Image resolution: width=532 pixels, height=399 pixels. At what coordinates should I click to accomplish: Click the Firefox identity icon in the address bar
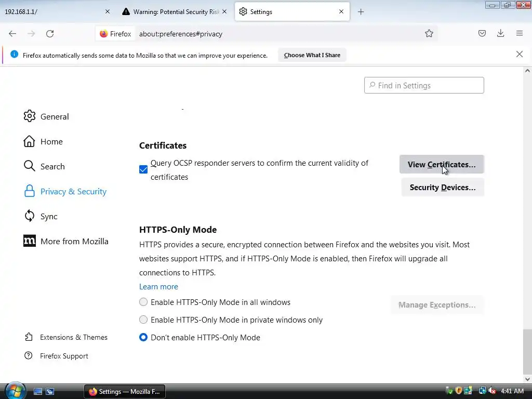coord(103,34)
